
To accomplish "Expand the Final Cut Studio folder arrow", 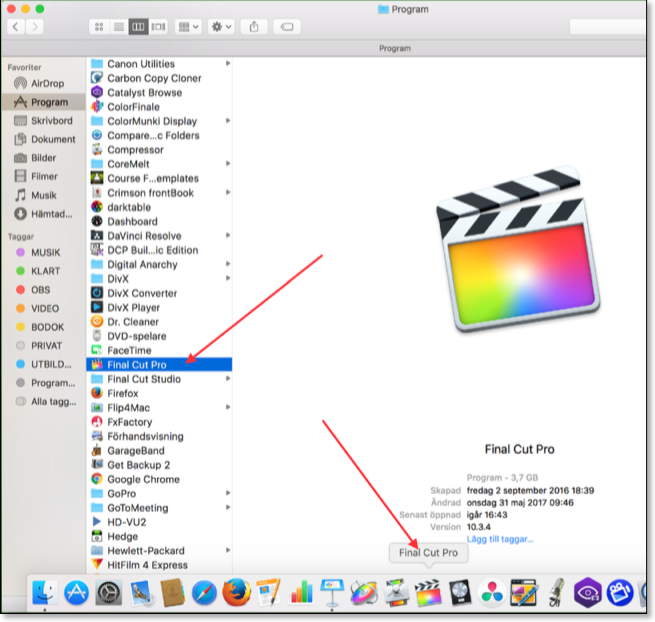I will [x=228, y=378].
